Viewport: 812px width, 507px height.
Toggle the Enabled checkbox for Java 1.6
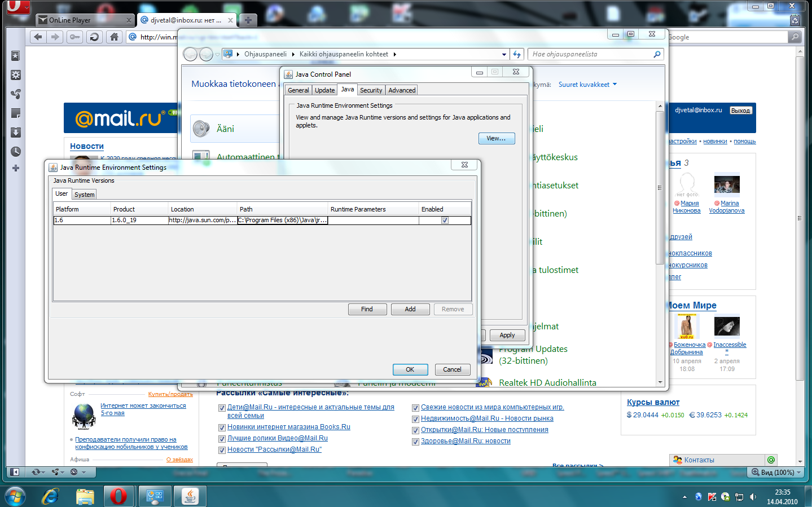[x=445, y=221]
